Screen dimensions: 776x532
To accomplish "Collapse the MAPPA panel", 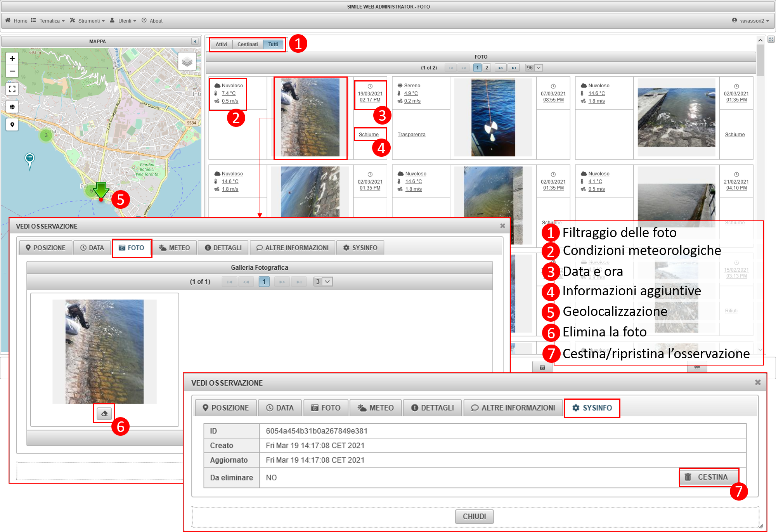I will coord(195,41).
